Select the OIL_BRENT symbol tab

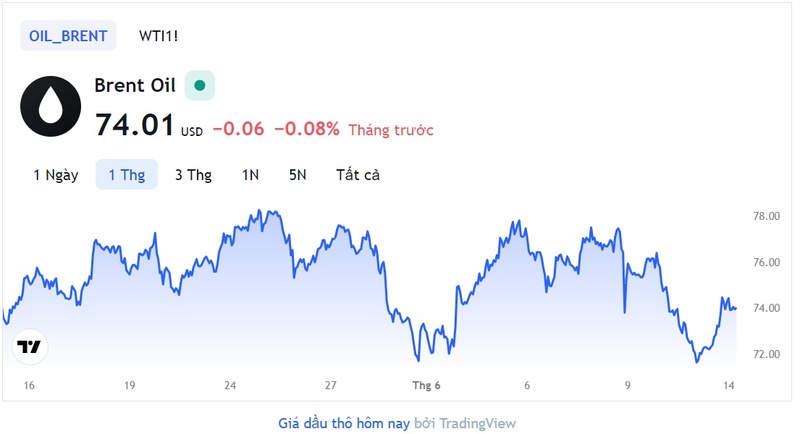(x=68, y=36)
